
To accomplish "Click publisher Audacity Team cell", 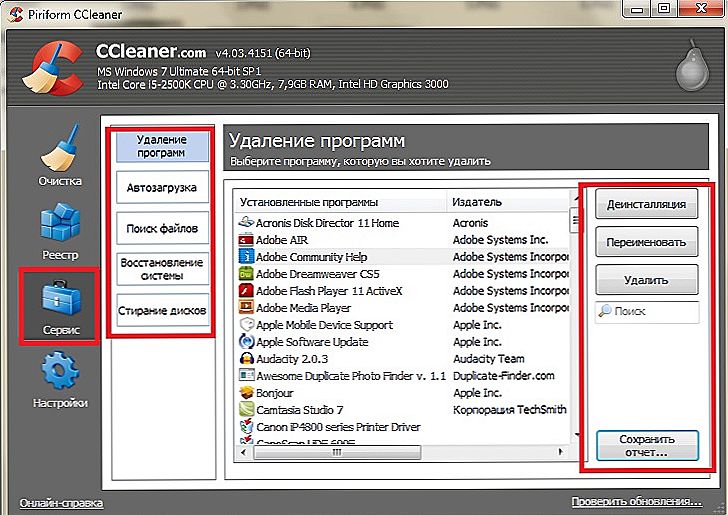I will click(x=488, y=359).
